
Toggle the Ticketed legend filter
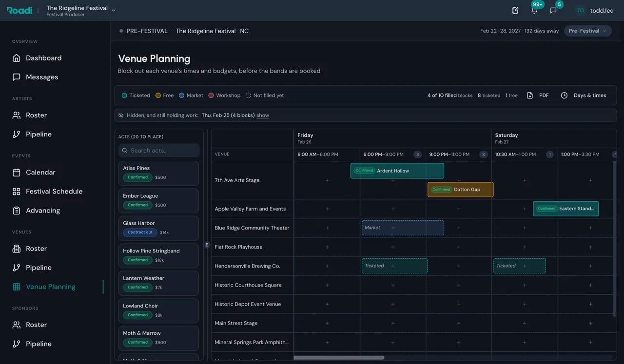pyautogui.click(x=136, y=96)
